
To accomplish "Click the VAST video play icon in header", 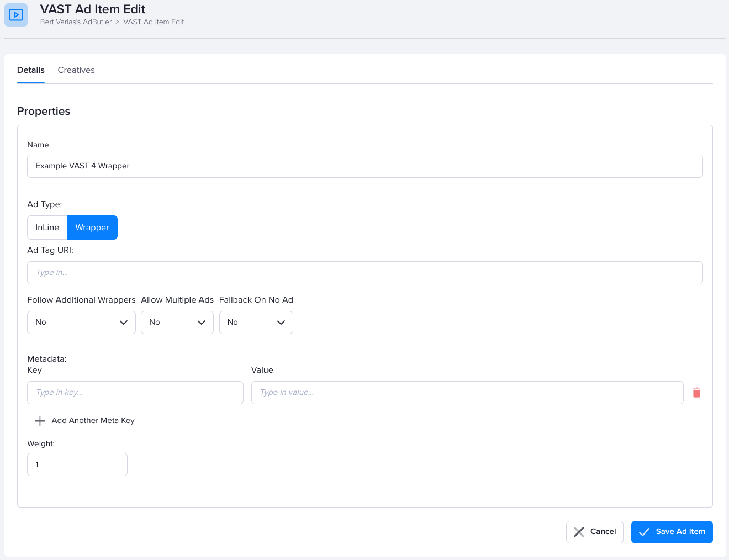I will pos(16,15).
